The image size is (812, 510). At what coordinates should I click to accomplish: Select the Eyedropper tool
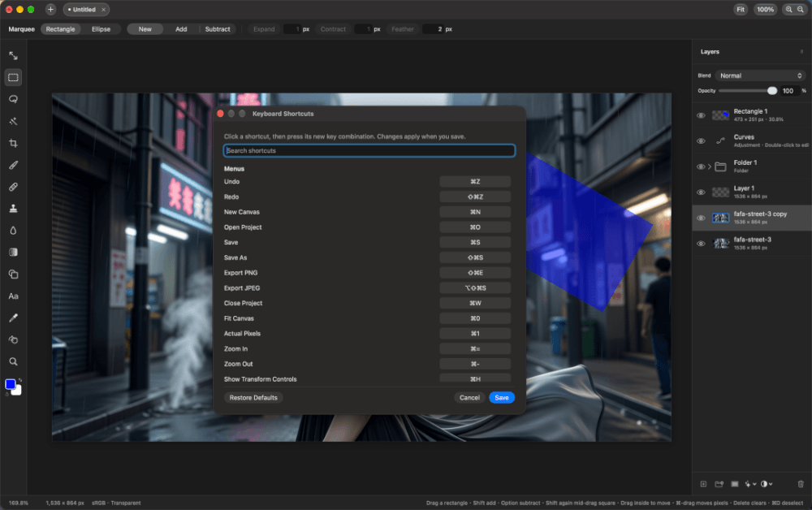coord(14,318)
